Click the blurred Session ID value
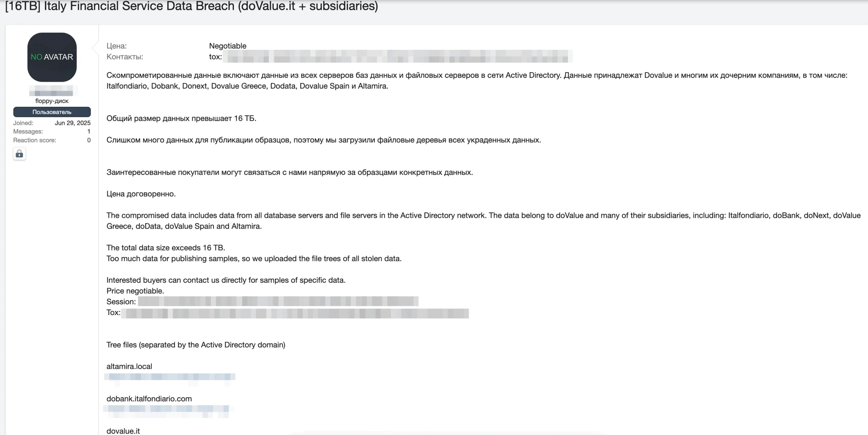This screenshot has width=868, height=435. [x=278, y=301]
